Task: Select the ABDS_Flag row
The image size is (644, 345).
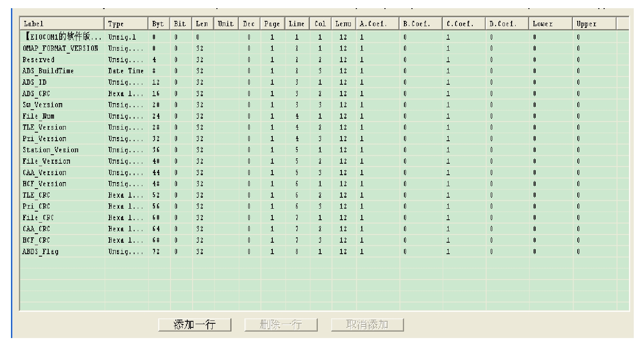Action: coord(40,252)
